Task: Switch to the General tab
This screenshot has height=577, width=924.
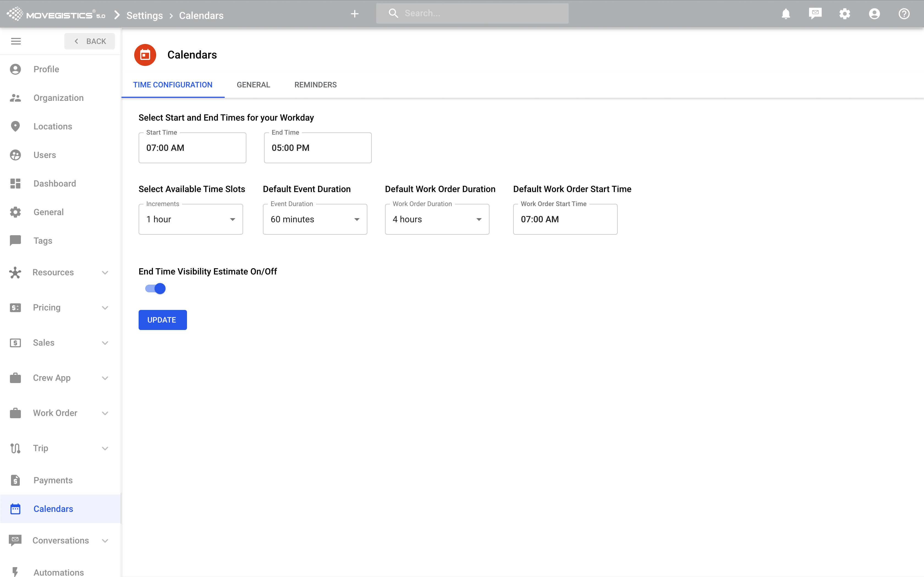Action: pos(253,85)
